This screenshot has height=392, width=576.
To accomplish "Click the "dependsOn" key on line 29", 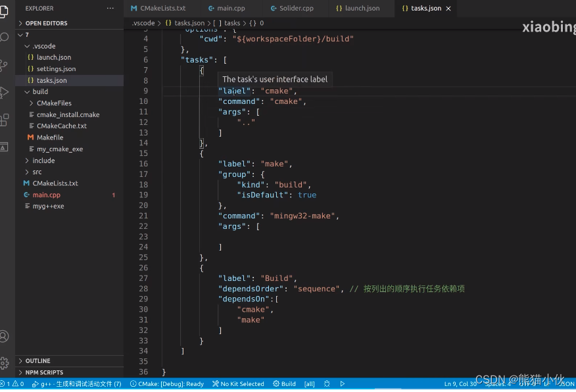I will (244, 299).
